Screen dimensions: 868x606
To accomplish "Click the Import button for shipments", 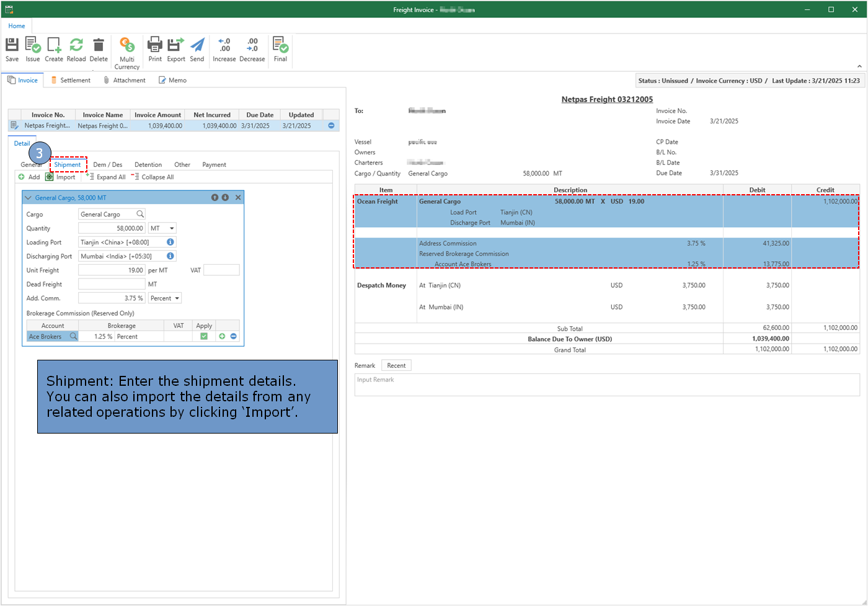I will point(61,177).
